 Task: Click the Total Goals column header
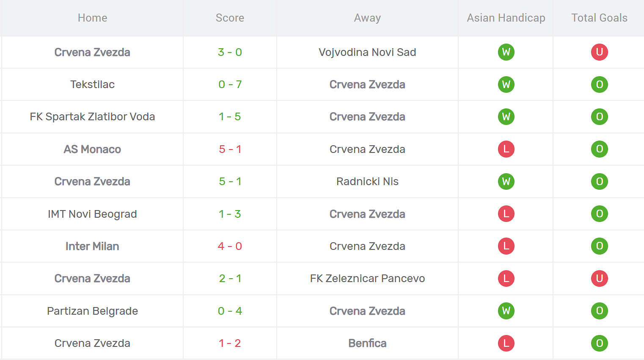point(599,18)
